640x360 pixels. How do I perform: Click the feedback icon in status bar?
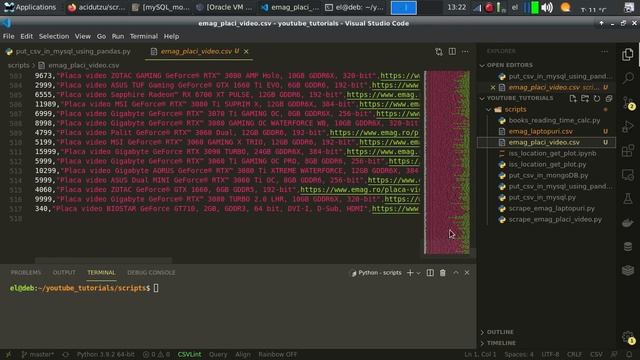pos(614,354)
